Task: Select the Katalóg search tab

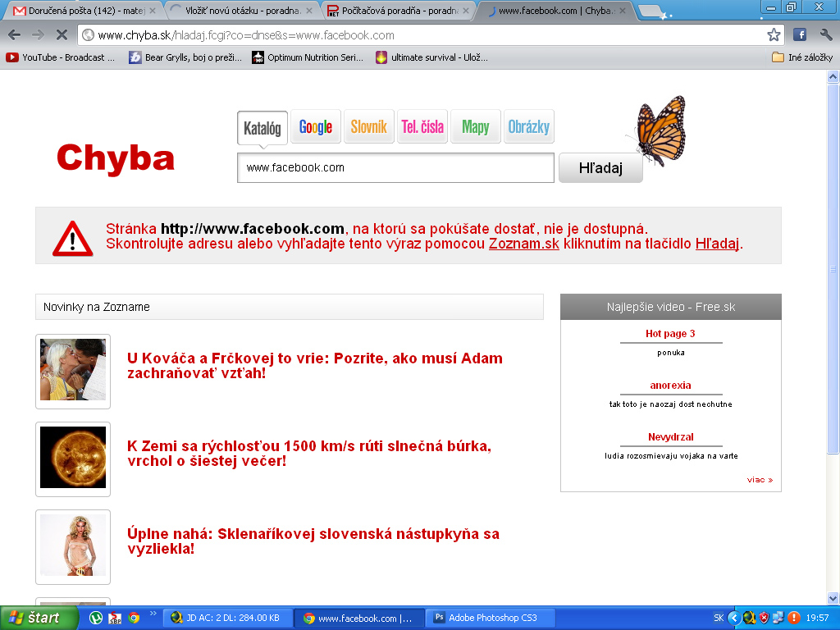Action: click(262, 128)
